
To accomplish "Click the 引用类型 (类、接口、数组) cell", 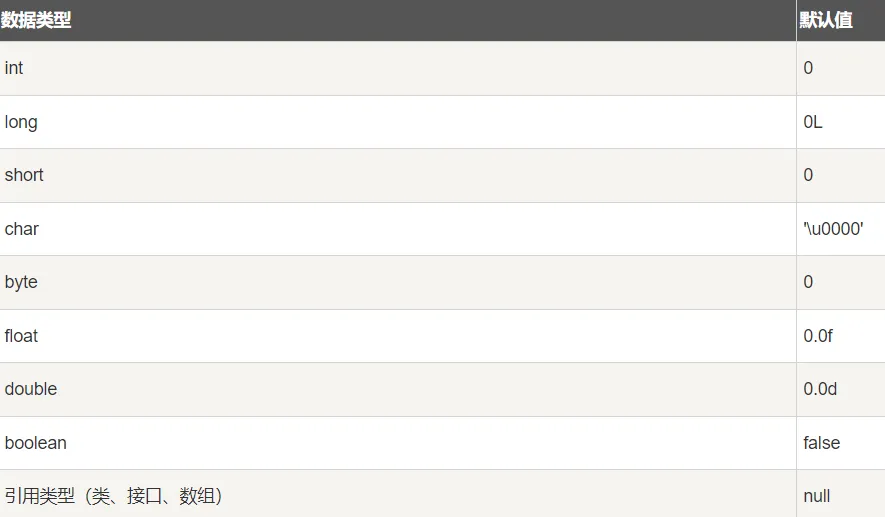I will (398, 494).
